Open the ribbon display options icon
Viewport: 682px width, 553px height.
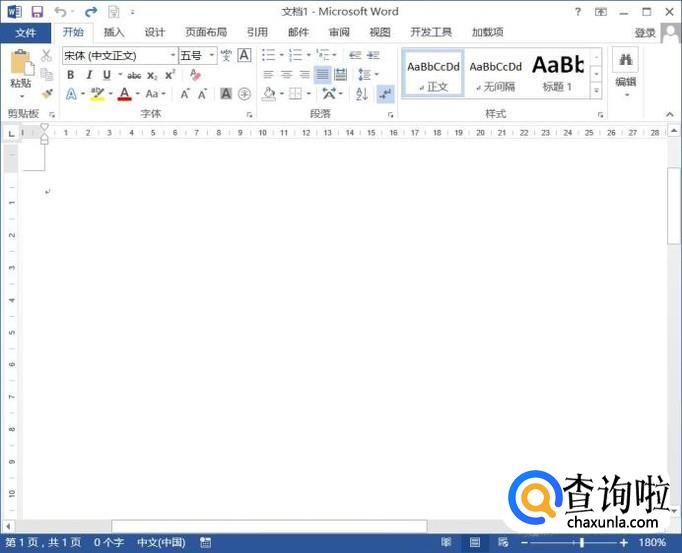[x=601, y=12]
